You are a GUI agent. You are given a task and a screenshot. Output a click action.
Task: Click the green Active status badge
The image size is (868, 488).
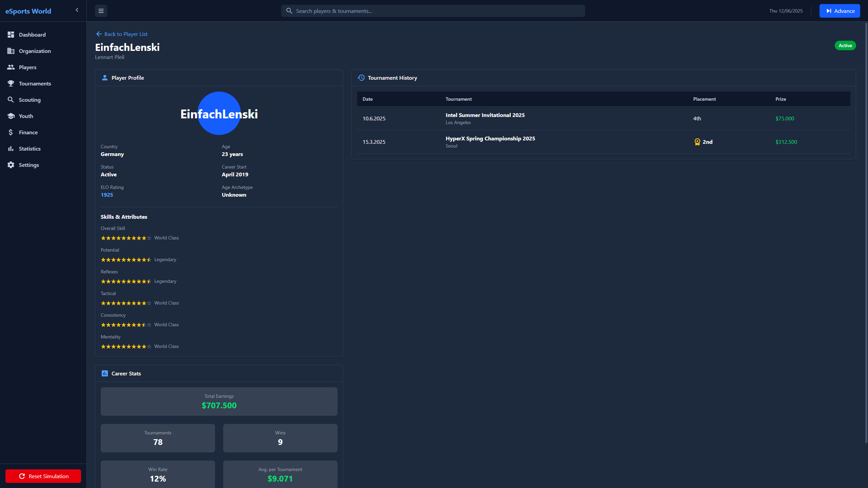coord(845,45)
